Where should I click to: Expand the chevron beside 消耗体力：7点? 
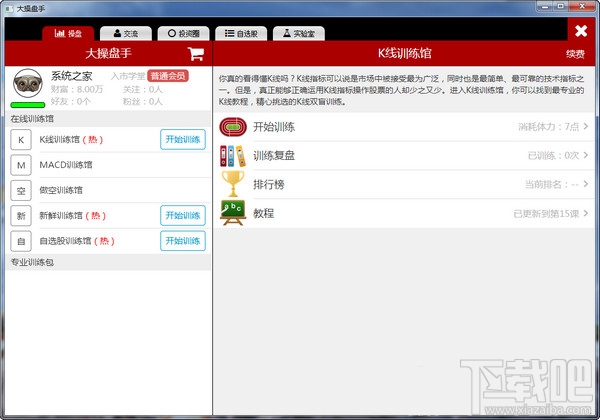coord(586,126)
